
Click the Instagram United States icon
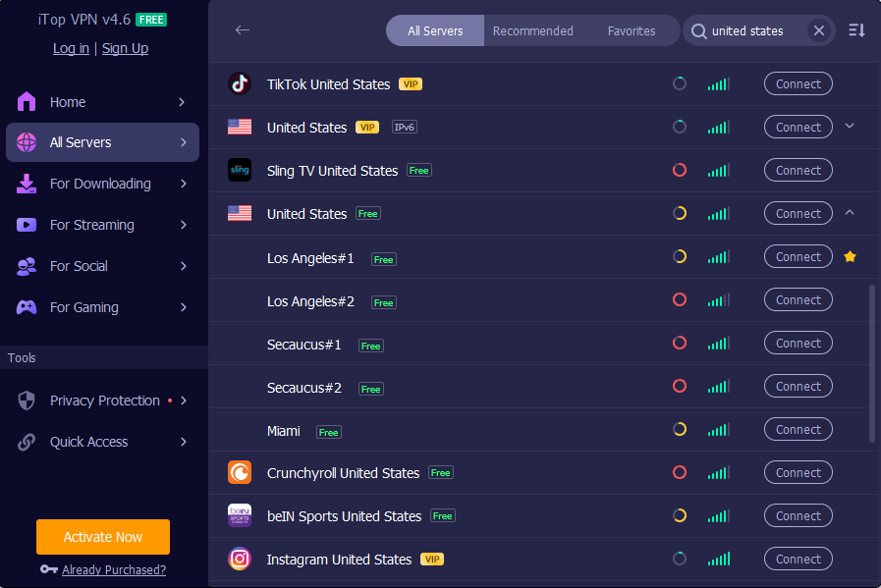(x=240, y=559)
